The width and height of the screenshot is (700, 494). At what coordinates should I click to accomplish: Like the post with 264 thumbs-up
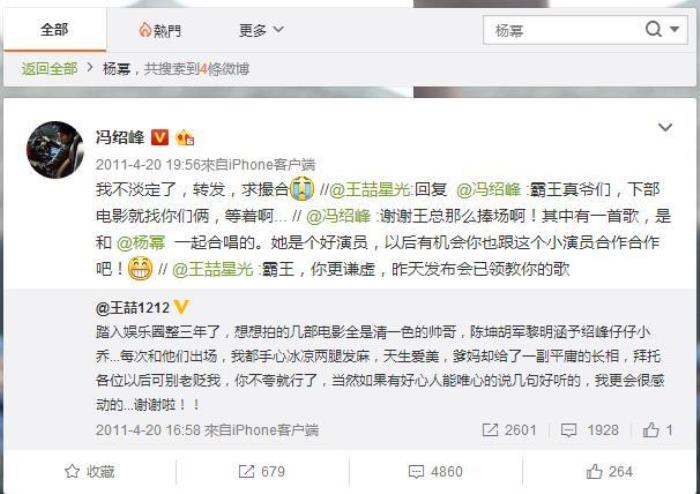[609, 472]
